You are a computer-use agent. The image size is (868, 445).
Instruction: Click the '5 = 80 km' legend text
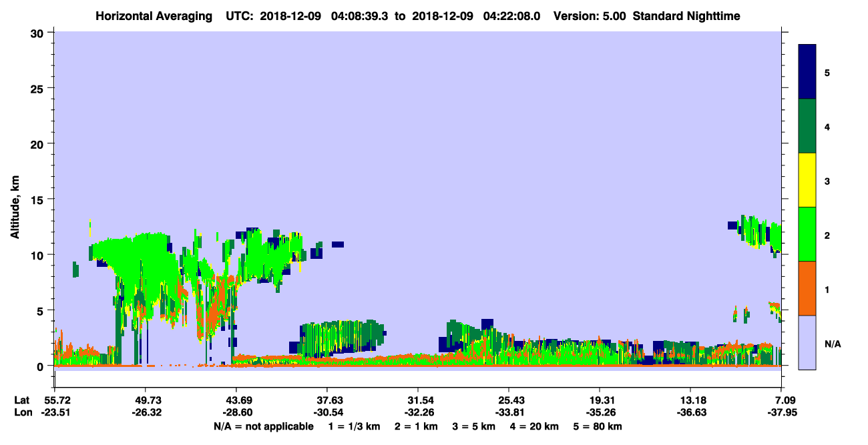[598, 426]
